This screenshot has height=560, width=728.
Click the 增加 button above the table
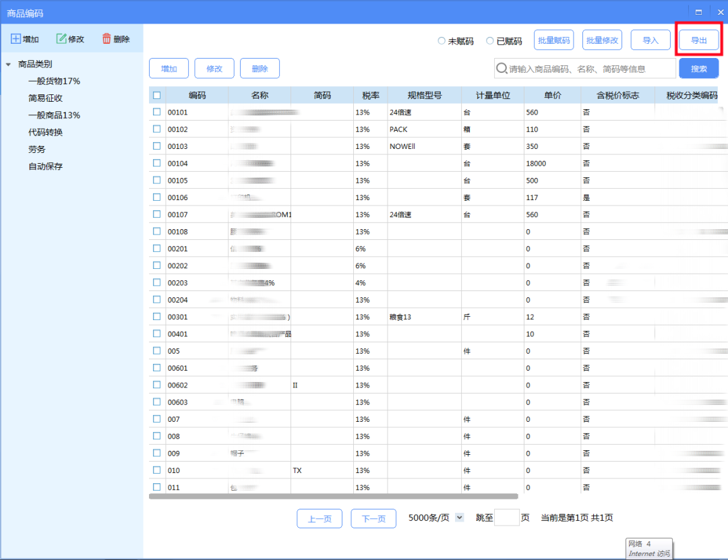pos(169,68)
